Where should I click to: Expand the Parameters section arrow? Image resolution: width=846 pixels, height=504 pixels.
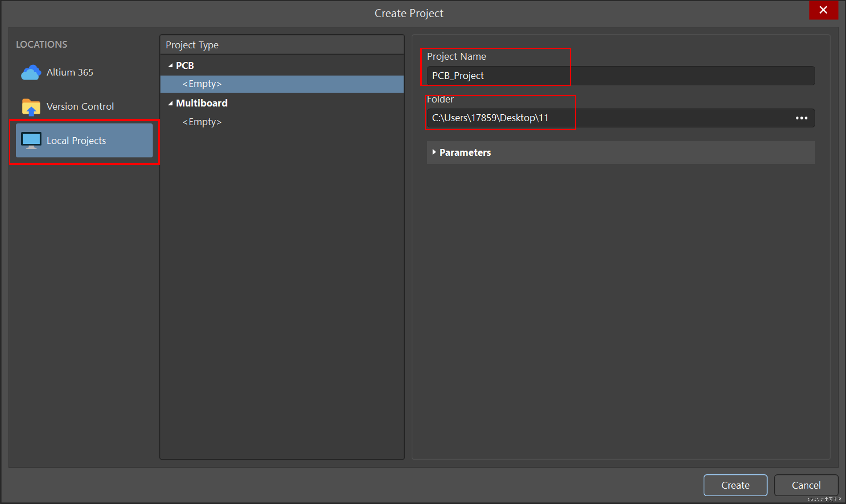tap(434, 152)
